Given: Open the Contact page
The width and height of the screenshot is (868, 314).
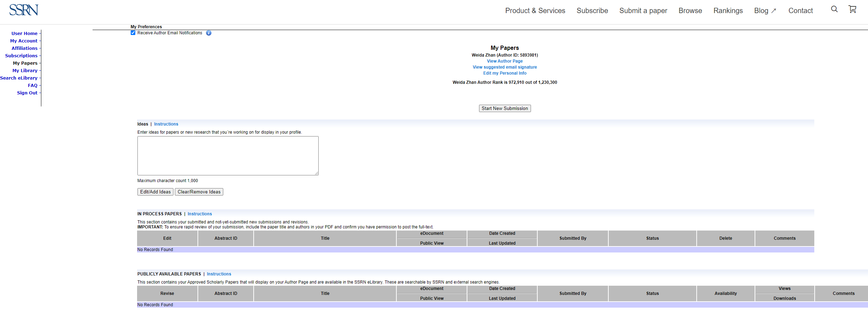Looking at the screenshot, I should tap(801, 11).
